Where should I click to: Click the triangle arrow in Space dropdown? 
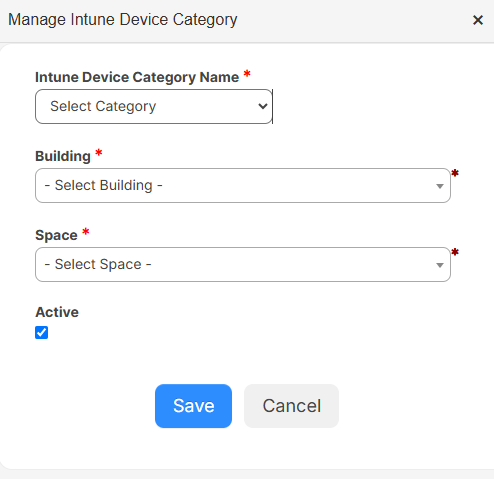click(x=440, y=265)
